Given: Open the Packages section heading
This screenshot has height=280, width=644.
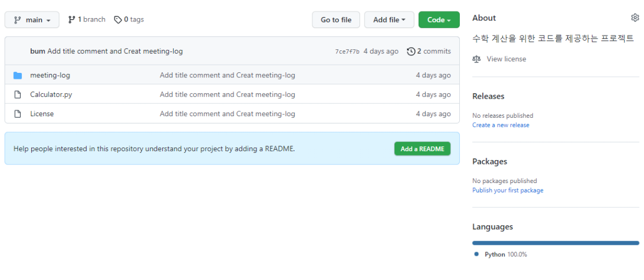Looking at the screenshot, I should (x=489, y=161).
